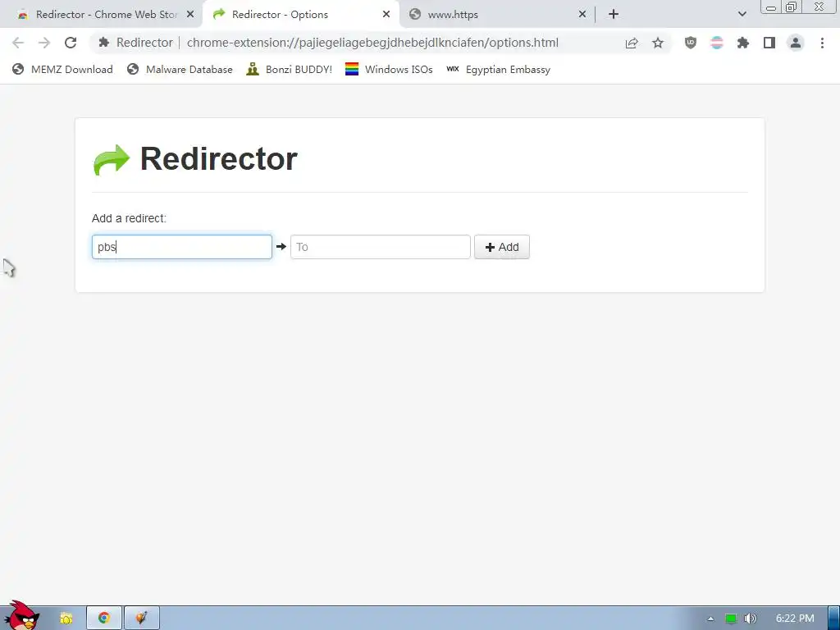Click the green tray status icon
The image size is (840, 630).
point(731,619)
